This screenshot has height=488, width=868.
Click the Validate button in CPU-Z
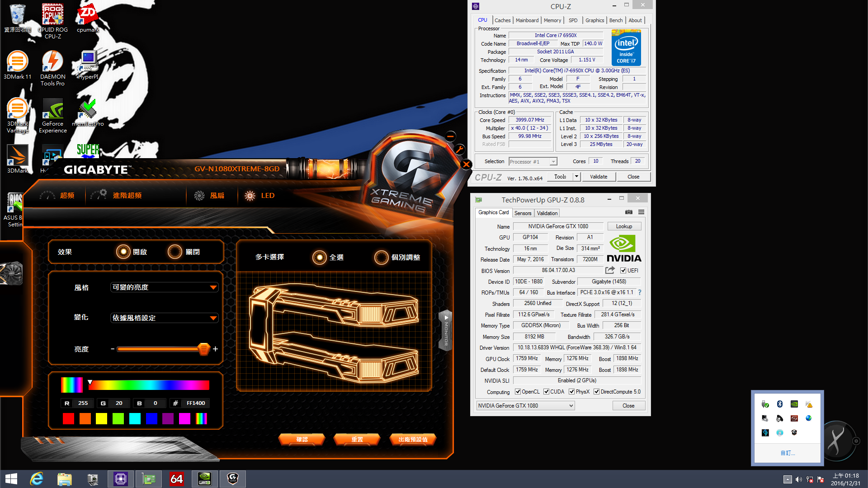click(598, 177)
